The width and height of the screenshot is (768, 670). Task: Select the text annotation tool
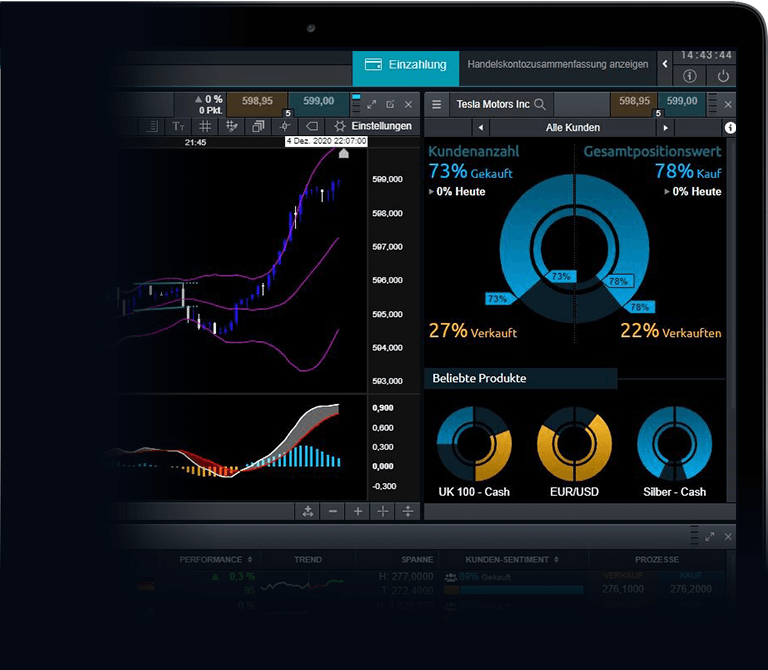click(179, 126)
